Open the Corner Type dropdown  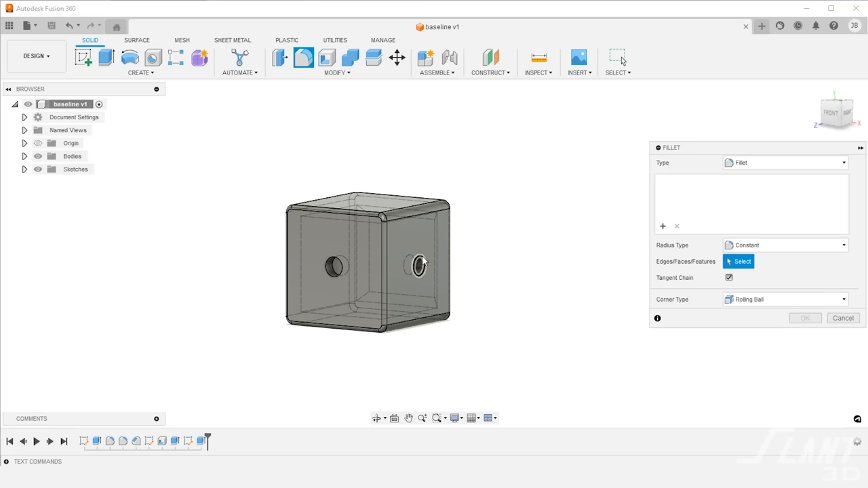[x=843, y=299]
